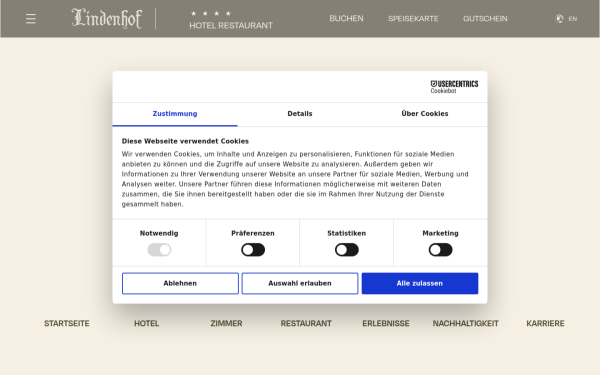Switch to the Details tab
The width and height of the screenshot is (600, 375).
[300, 114]
